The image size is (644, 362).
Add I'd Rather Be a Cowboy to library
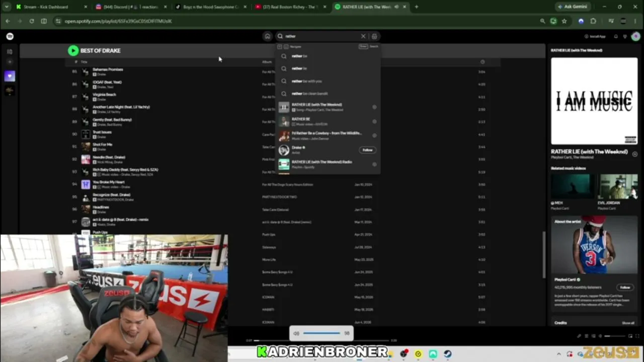pyautogui.click(x=374, y=136)
